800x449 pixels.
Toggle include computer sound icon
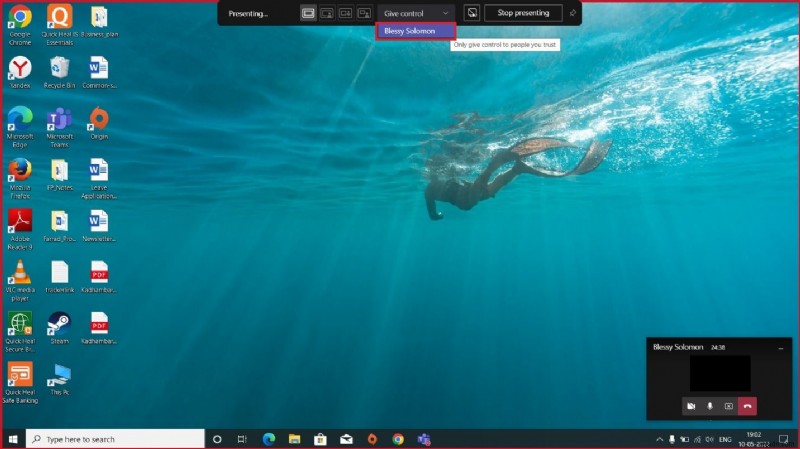click(x=472, y=13)
